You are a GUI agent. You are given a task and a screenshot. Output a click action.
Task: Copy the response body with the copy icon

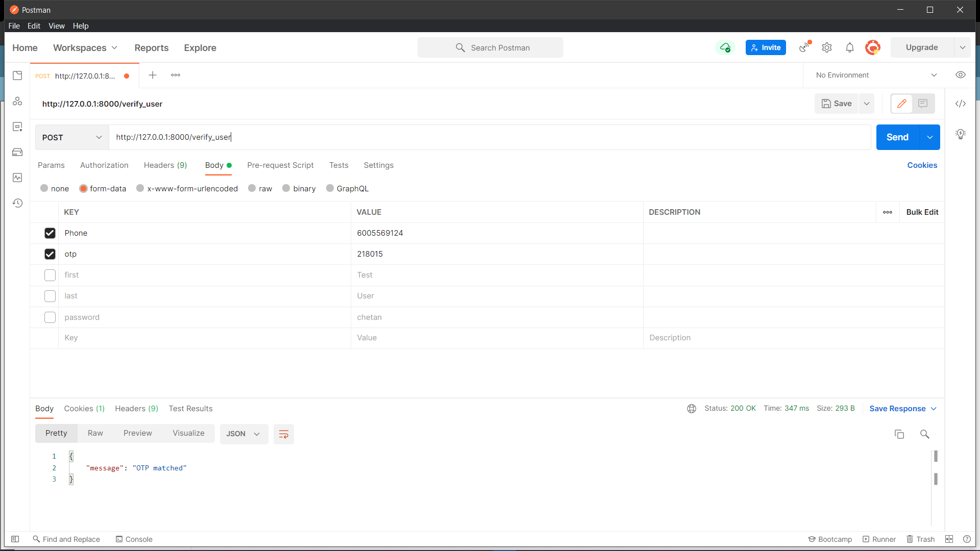[x=899, y=434]
